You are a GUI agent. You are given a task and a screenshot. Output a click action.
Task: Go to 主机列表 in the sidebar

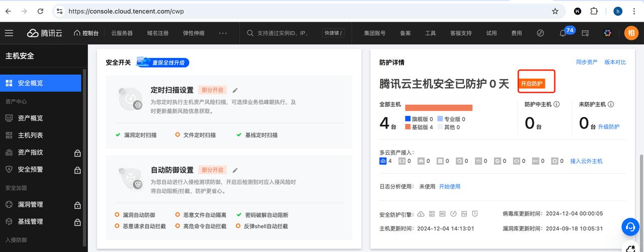30,135
